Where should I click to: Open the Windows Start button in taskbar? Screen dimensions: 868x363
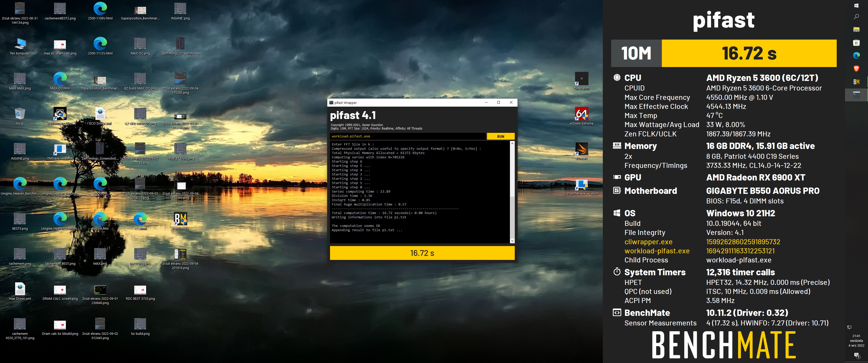(x=856, y=5)
